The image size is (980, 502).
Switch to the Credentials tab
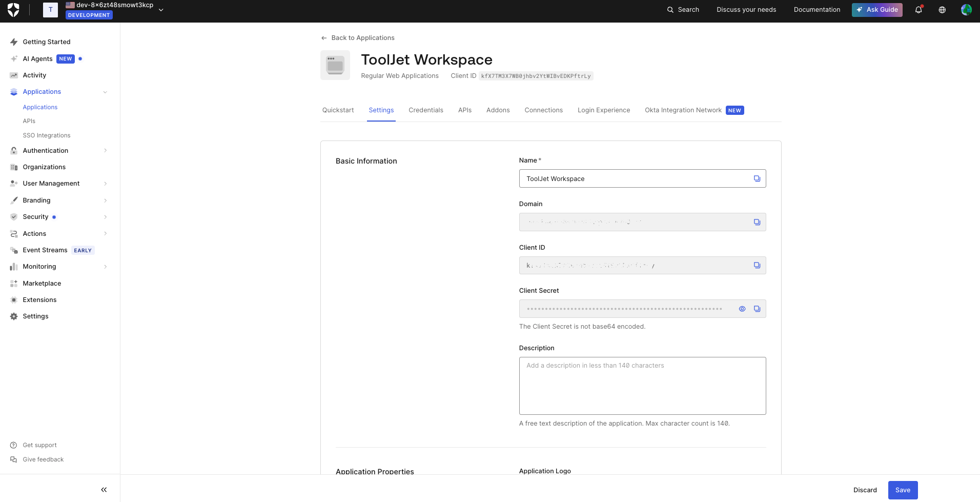pos(425,110)
